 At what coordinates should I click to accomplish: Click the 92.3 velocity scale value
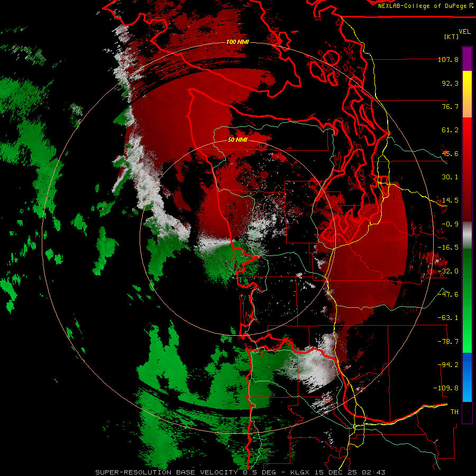tap(450, 83)
